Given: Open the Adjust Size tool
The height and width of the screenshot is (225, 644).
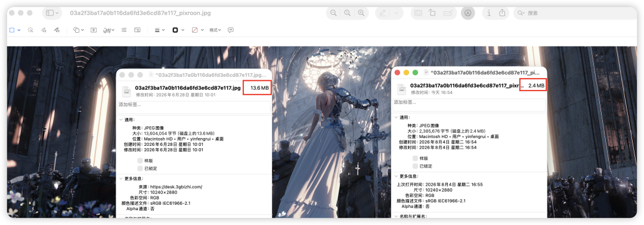Looking at the screenshot, I should click(138, 30).
